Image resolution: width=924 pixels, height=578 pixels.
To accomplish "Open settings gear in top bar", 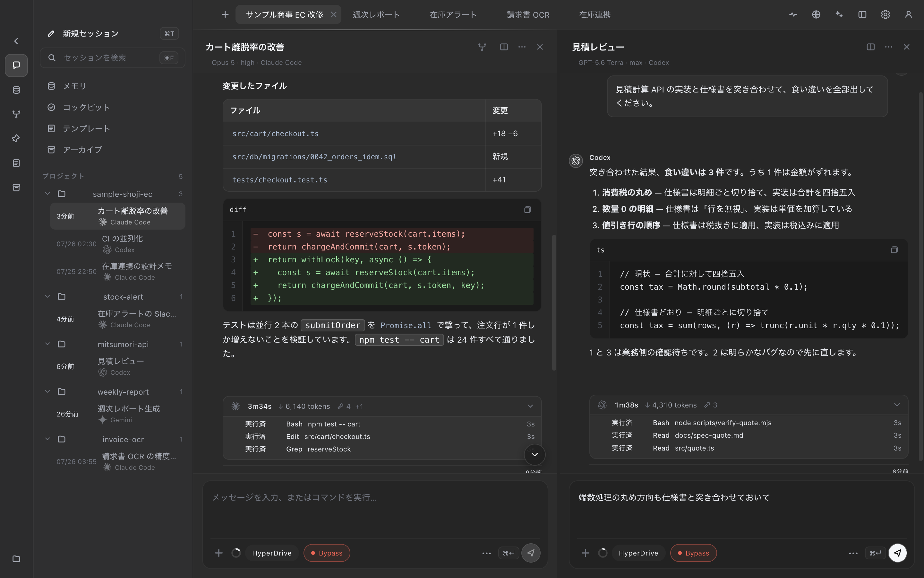I will (886, 14).
